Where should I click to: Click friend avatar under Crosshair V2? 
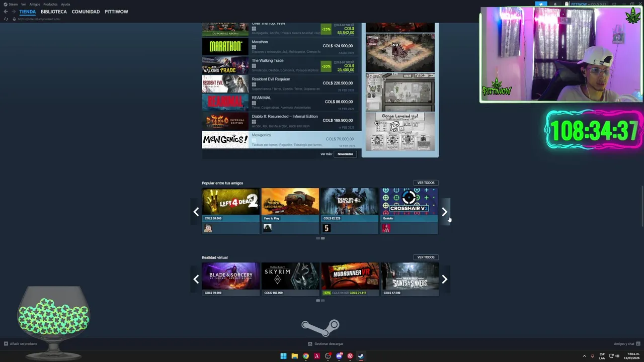386,228
